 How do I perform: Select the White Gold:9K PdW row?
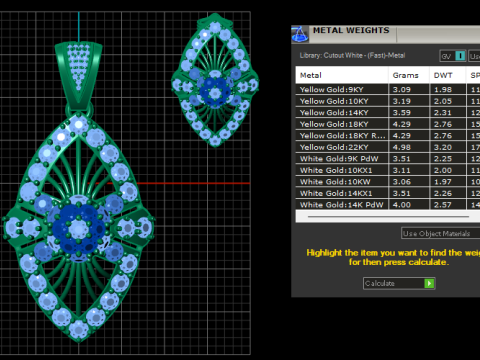388,159
